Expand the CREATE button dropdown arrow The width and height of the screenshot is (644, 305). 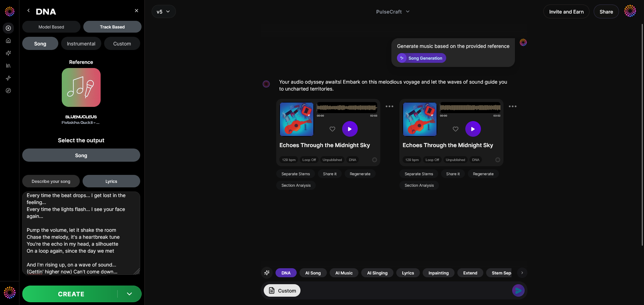pyautogui.click(x=129, y=294)
